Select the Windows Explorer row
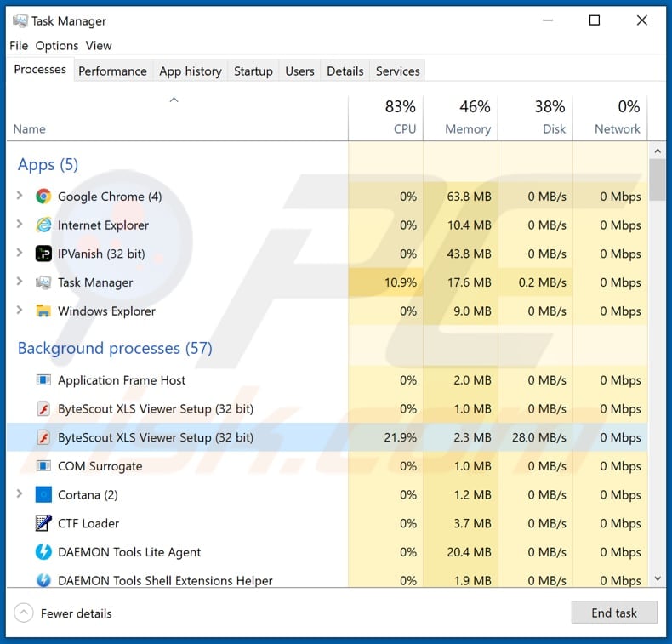Viewport: 672px width, 644px height. (x=327, y=311)
